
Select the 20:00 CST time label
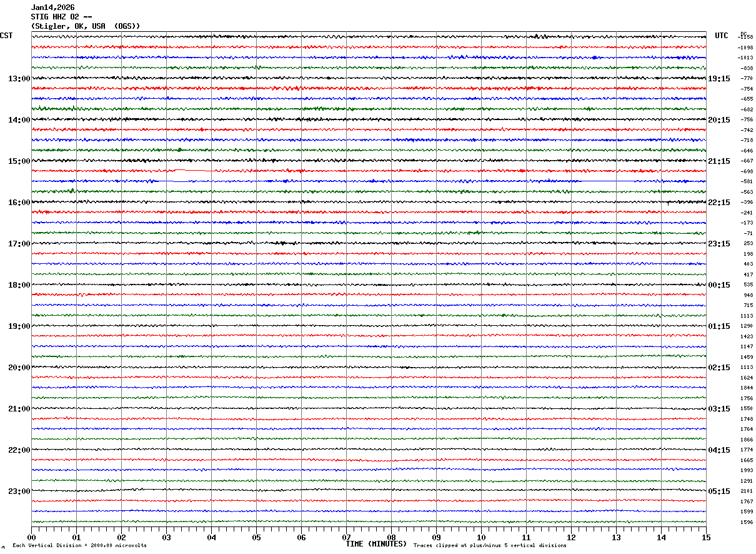(x=19, y=368)
